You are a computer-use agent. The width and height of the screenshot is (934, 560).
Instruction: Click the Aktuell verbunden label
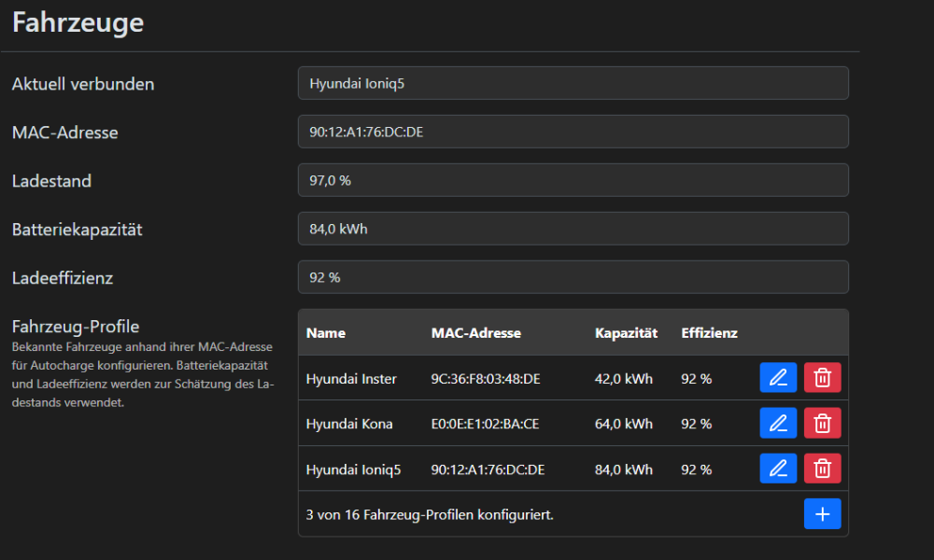point(83,84)
